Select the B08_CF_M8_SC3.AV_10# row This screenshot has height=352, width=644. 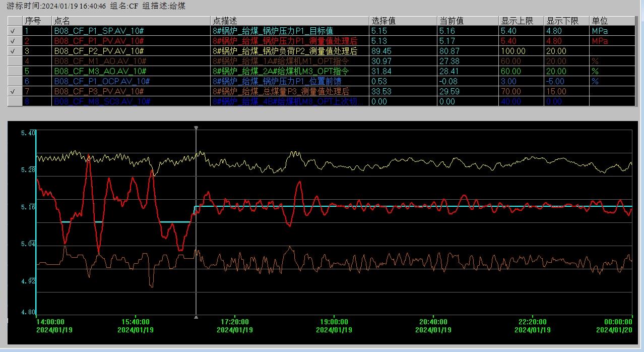[x=102, y=101]
